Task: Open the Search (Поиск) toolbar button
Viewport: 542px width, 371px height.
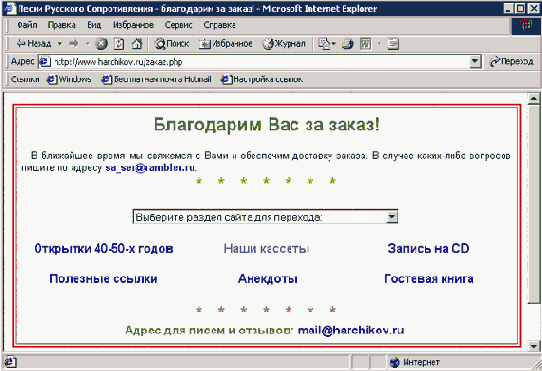Action: tap(172, 44)
